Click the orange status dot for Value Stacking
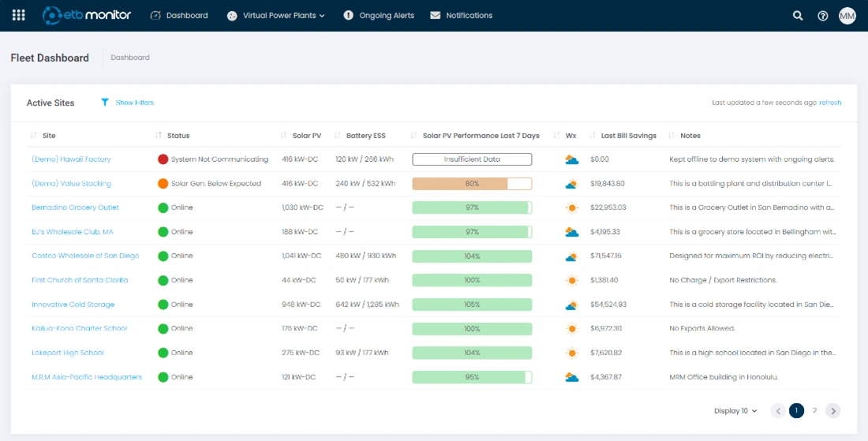This screenshot has width=868, height=441. point(163,184)
